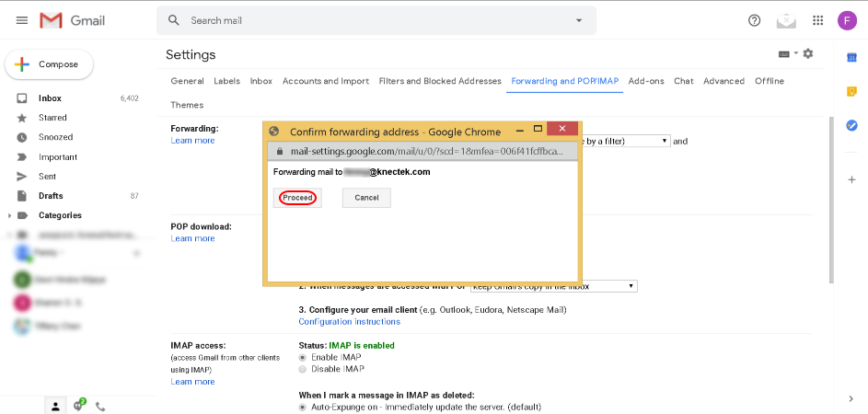Click the multicolor plus icon in Compose
868x414 pixels.
click(x=21, y=64)
